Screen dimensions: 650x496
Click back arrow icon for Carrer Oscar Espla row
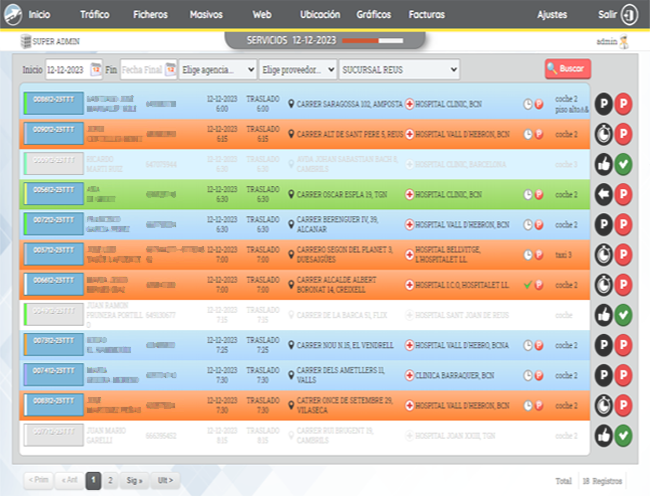coord(604,194)
